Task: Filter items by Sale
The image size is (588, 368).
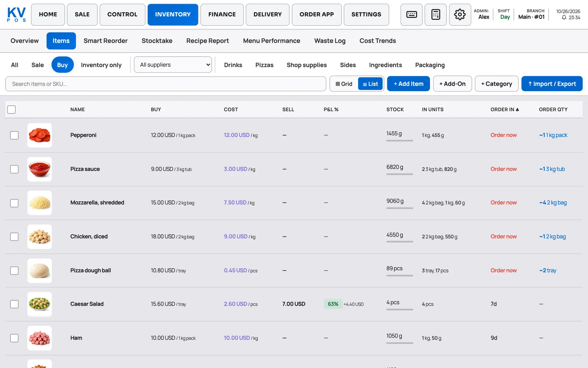Action: point(37,65)
